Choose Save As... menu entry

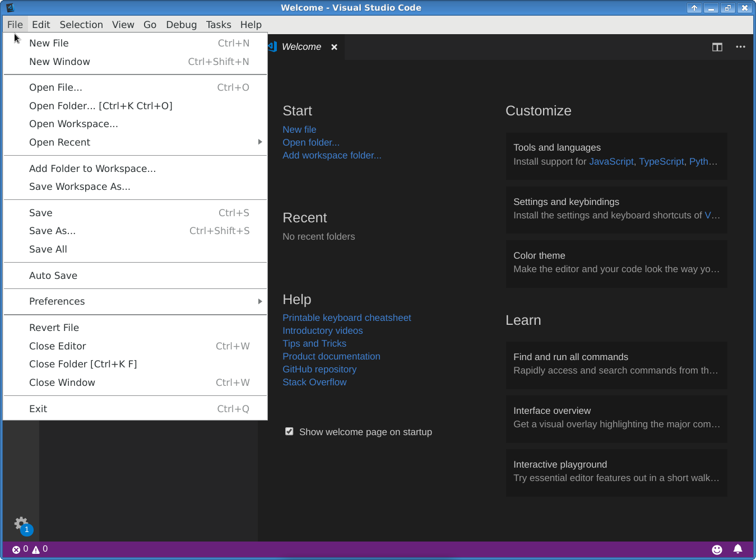tap(135, 231)
